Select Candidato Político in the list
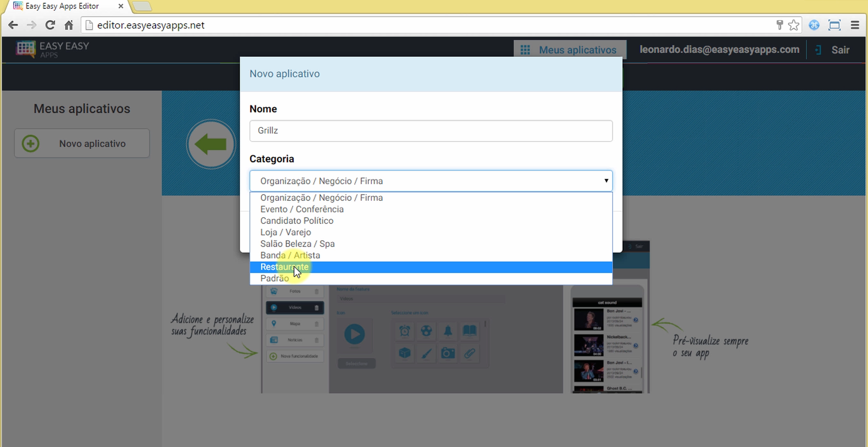 point(297,221)
